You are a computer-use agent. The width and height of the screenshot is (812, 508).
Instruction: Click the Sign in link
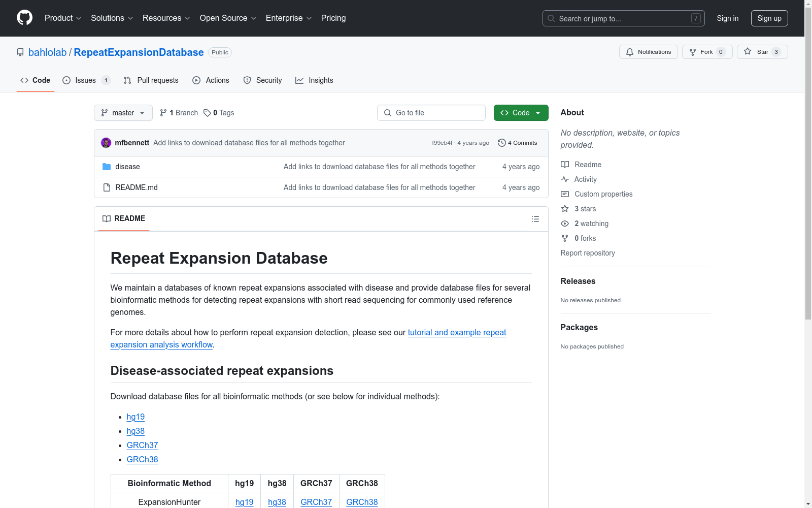(x=728, y=18)
